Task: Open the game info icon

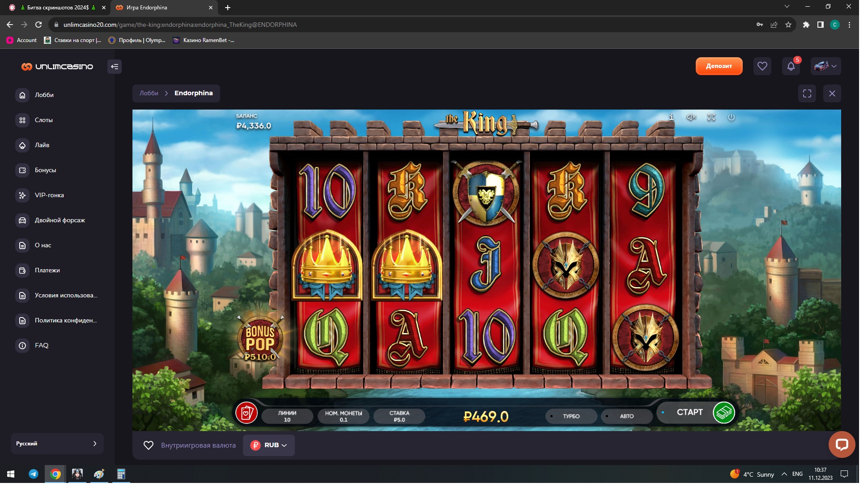Action: tap(671, 117)
